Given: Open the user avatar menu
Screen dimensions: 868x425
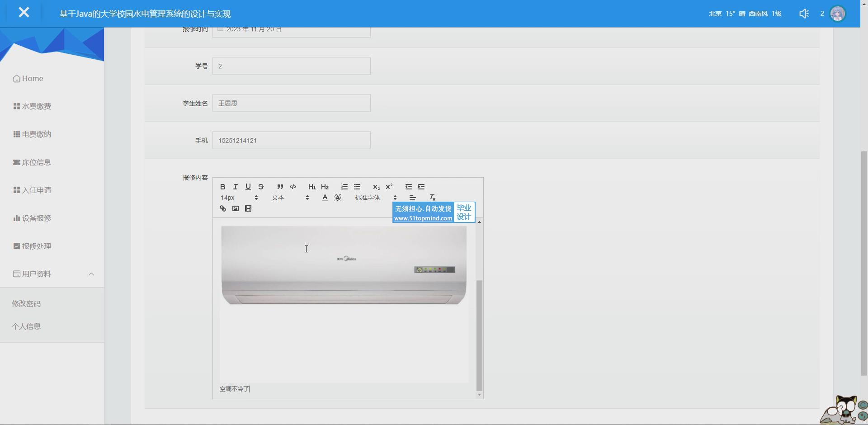Looking at the screenshot, I should [838, 14].
